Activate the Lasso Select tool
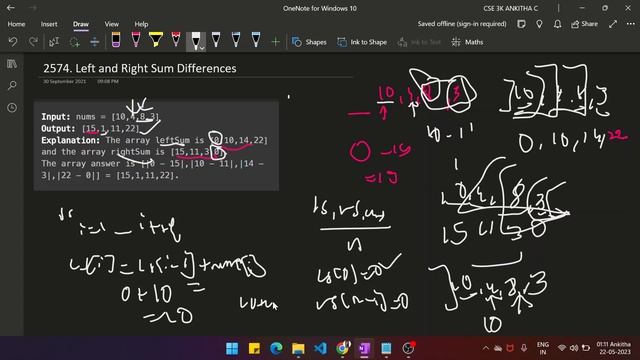640x360 pixels. (74, 42)
